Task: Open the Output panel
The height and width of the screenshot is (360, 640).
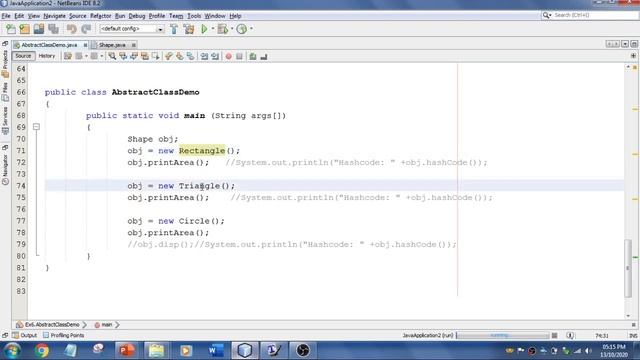Action: (24, 336)
